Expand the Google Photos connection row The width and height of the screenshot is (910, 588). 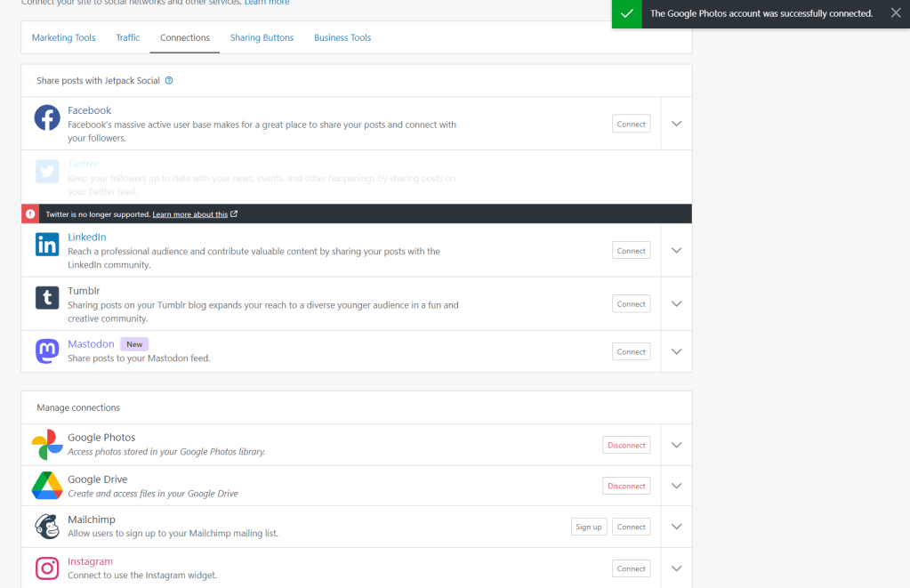point(676,445)
